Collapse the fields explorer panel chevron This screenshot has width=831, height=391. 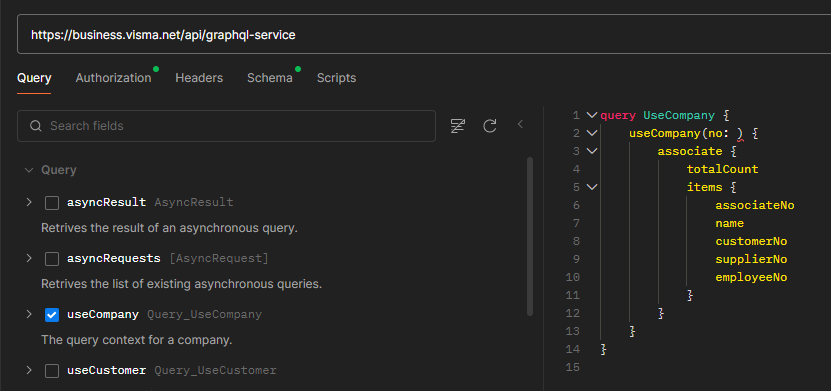[520, 124]
